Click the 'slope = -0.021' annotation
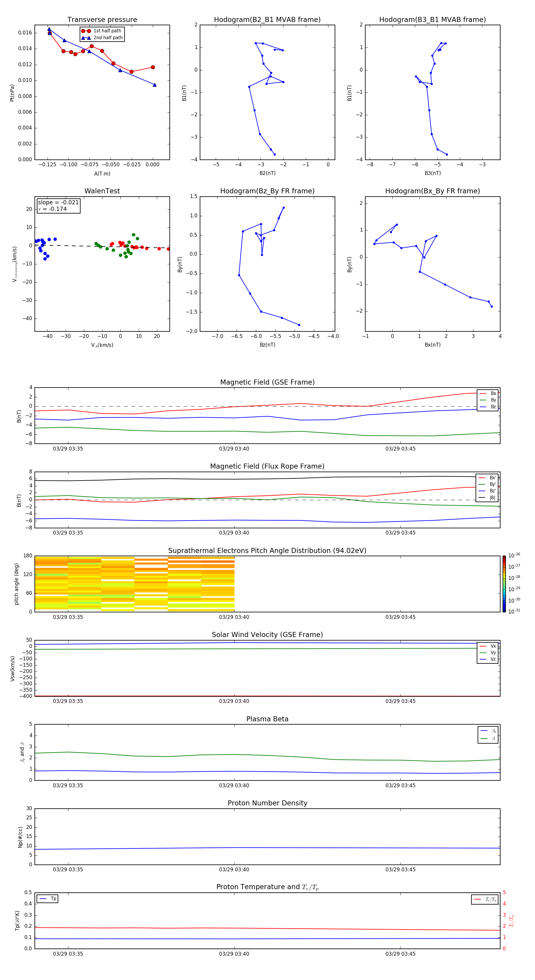The height and width of the screenshot is (980, 535). click(x=58, y=203)
